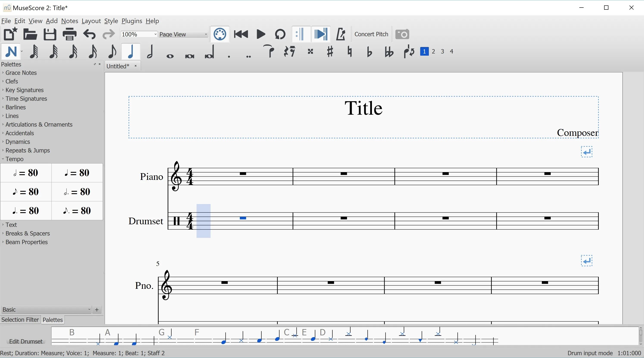Expand the Dynamics palette
Image resolution: width=644 pixels, height=358 pixels.
[17, 142]
